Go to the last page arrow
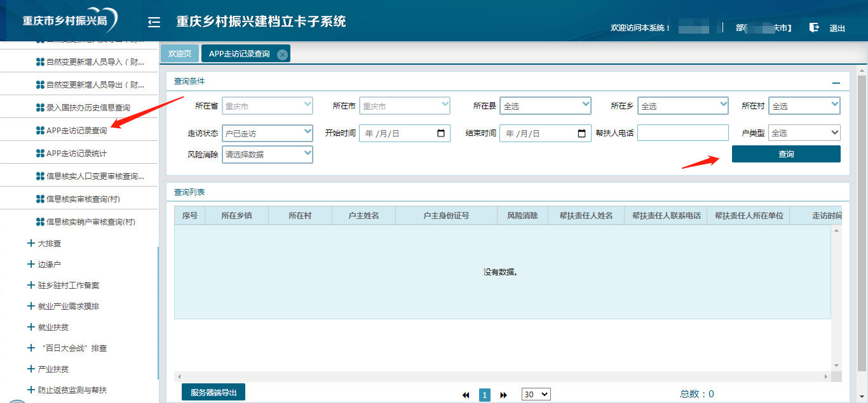 pyautogui.click(x=504, y=395)
